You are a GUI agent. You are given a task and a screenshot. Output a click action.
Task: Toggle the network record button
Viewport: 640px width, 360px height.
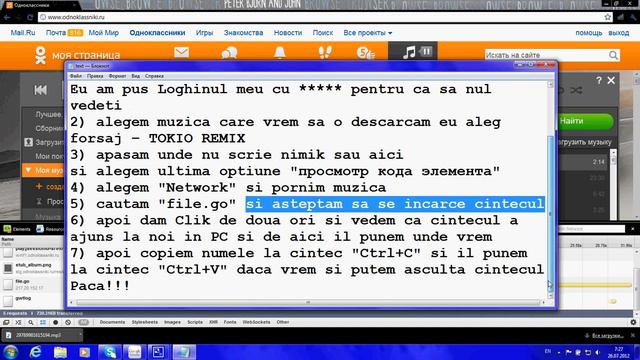coord(56,322)
